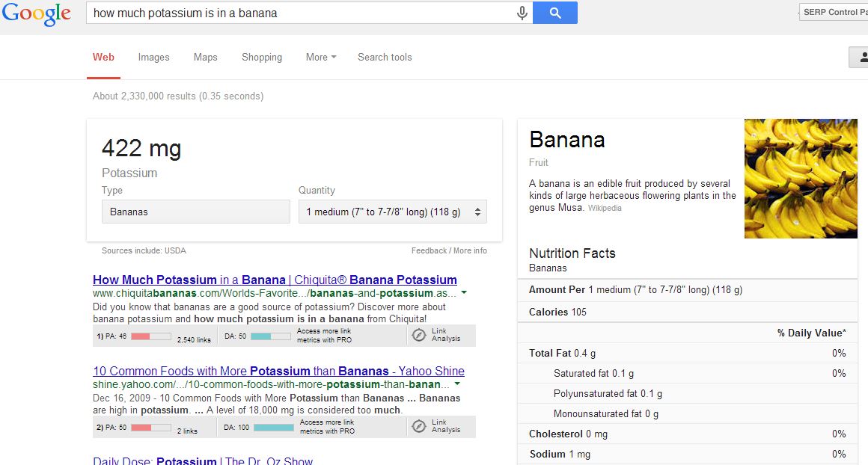The width and height of the screenshot is (868, 465).
Task: Click the Google logo
Action: (36, 15)
